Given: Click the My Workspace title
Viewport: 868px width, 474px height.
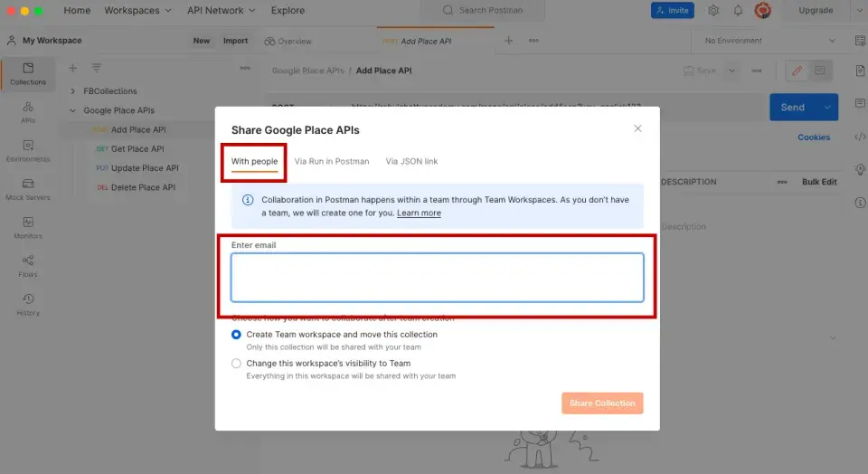Looking at the screenshot, I should [x=52, y=41].
